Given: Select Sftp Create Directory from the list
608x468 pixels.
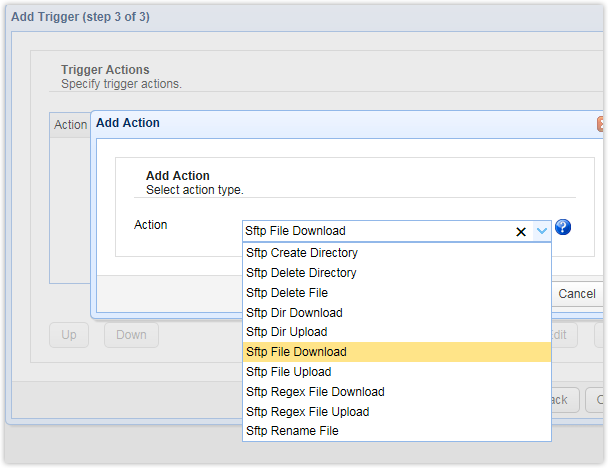Looking at the screenshot, I should (301, 253).
